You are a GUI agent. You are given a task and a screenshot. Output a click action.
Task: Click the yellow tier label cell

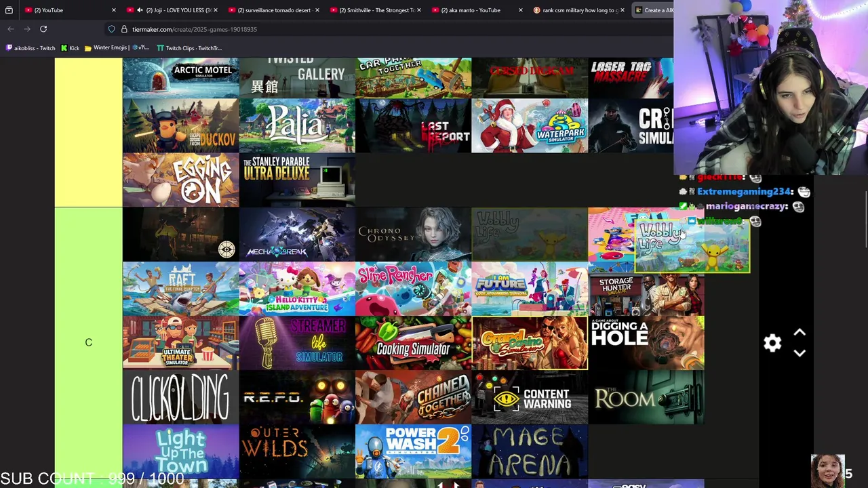[88, 132]
